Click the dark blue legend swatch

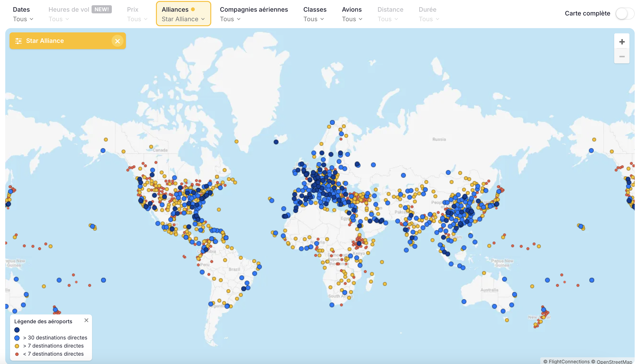(17, 330)
